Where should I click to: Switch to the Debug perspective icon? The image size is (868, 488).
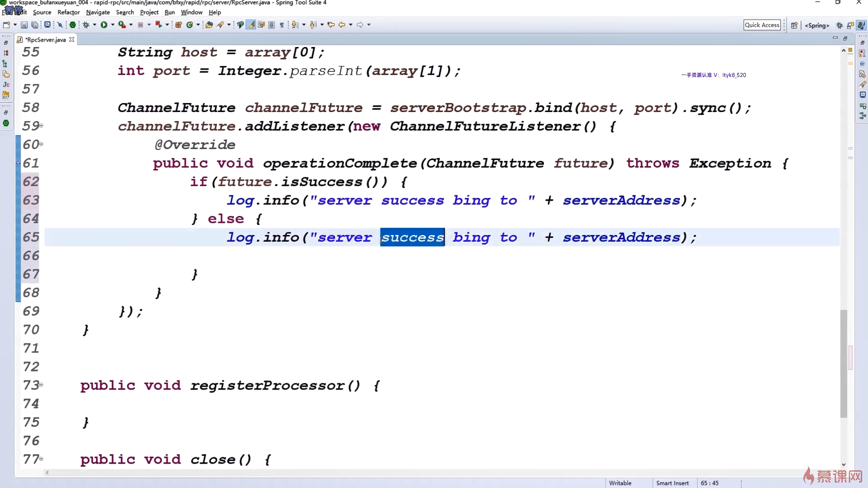[840, 25]
